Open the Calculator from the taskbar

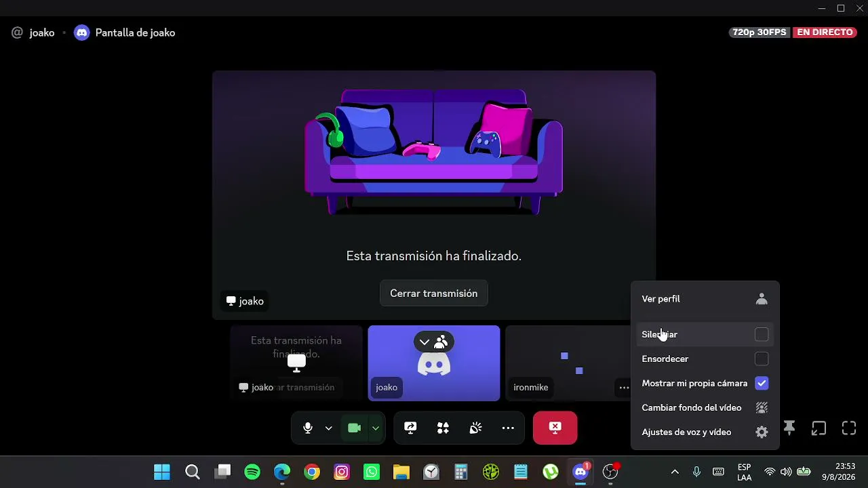[461, 472]
